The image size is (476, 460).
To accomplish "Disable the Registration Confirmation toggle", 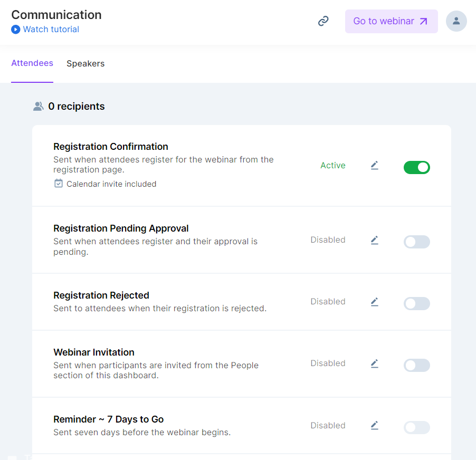I will click(416, 168).
